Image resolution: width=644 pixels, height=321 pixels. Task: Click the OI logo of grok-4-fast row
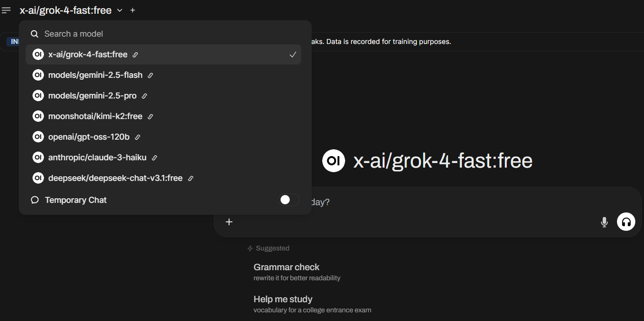(x=38, y=54)
